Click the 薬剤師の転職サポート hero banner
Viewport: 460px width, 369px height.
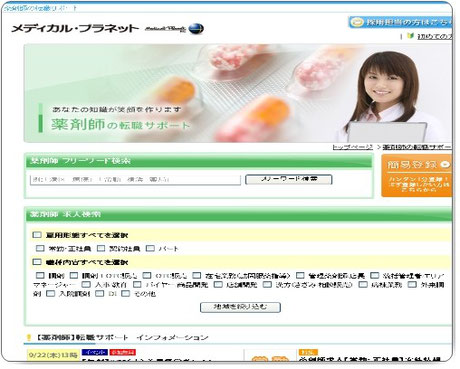(238, 93)
